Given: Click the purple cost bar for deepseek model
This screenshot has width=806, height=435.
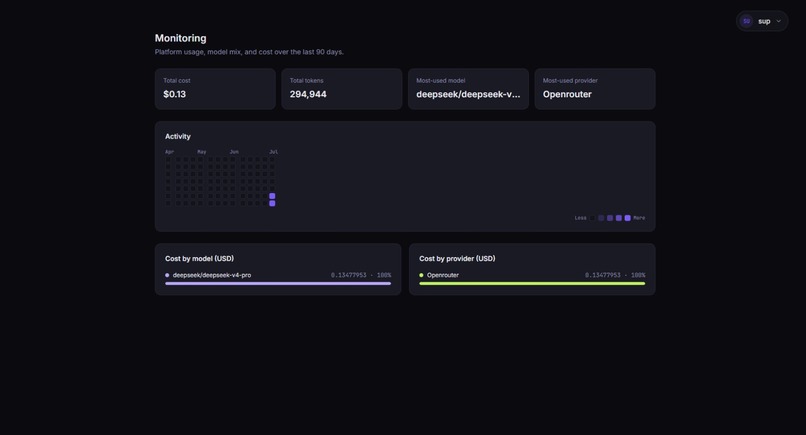Looking at the screenshot, I should (x=278, y=283).
